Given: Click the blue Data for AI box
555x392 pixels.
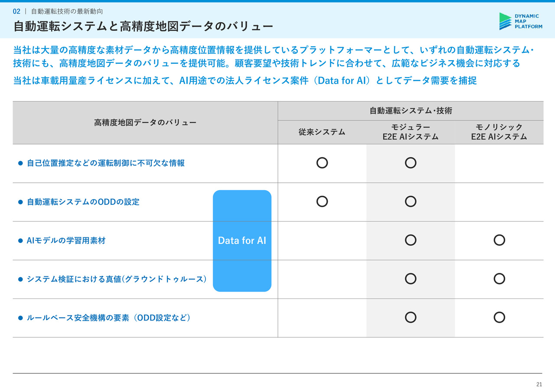Looking at the screenshot, I should click(242, 241).
